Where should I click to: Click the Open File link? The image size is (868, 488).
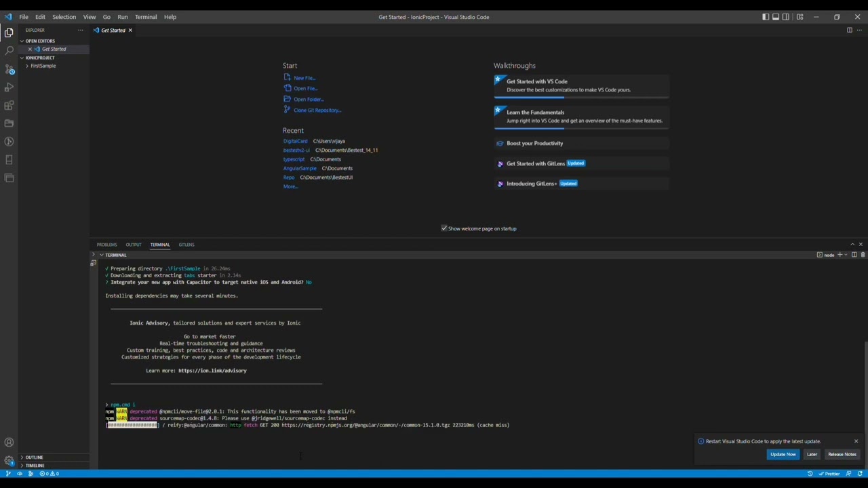(x=300, y=89)
